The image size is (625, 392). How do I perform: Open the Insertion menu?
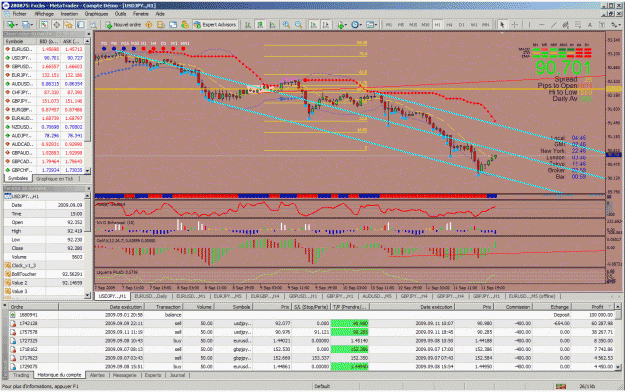click(x=69, y=14)
